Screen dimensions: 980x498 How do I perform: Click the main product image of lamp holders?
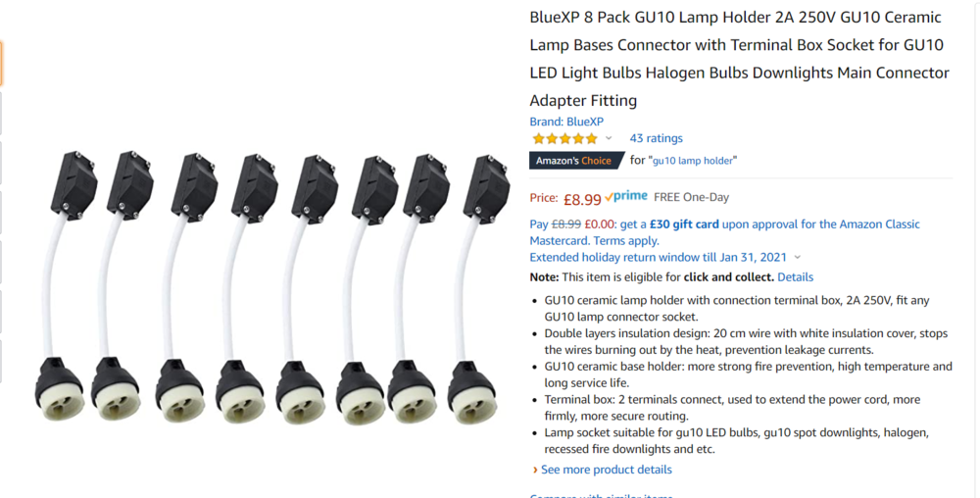pyautogui.click(x=268, y=287)
